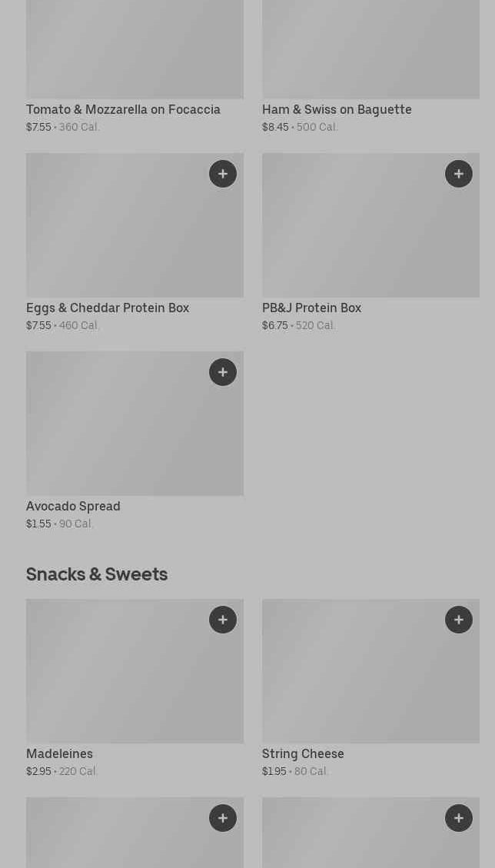Image resolution: width=495 pixels, height=868 pixels.
Task: Add Eggs & Cheddar Protein Box to order
Action: [x=223, y=174]
